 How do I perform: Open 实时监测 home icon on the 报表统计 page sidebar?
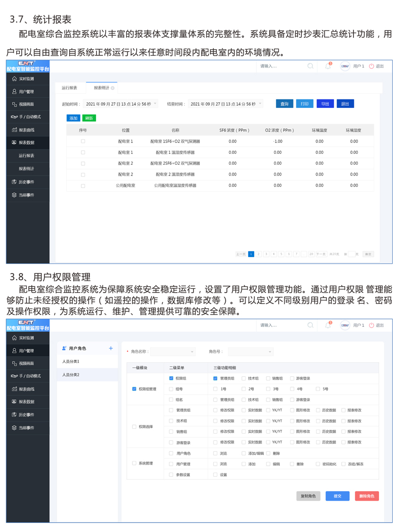(x=14, y=79)
